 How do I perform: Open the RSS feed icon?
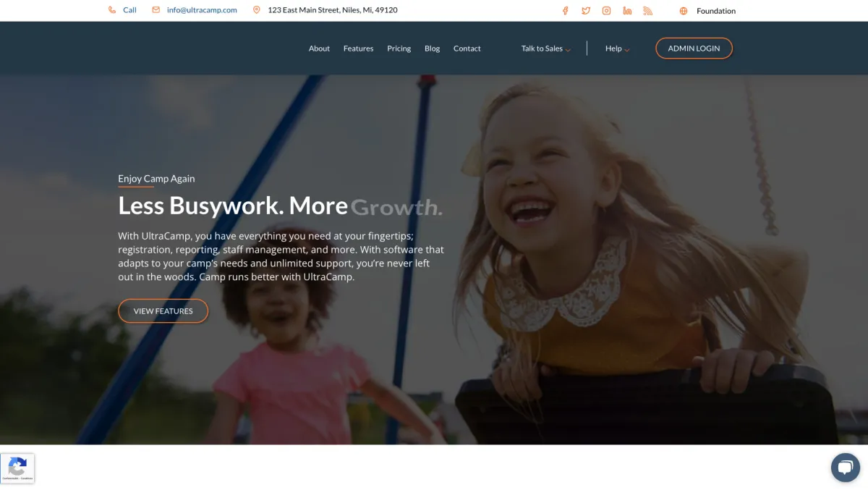tap(648, 11)
